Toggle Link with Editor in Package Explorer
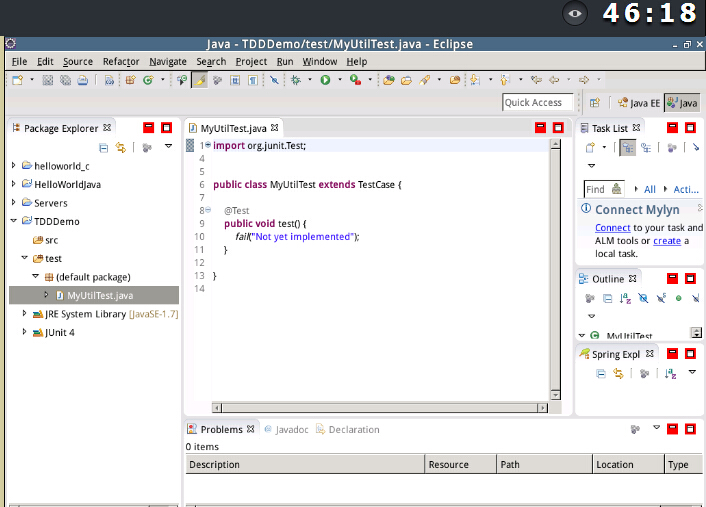The width and height of the screenshot is (706, 507). (121, 147)
